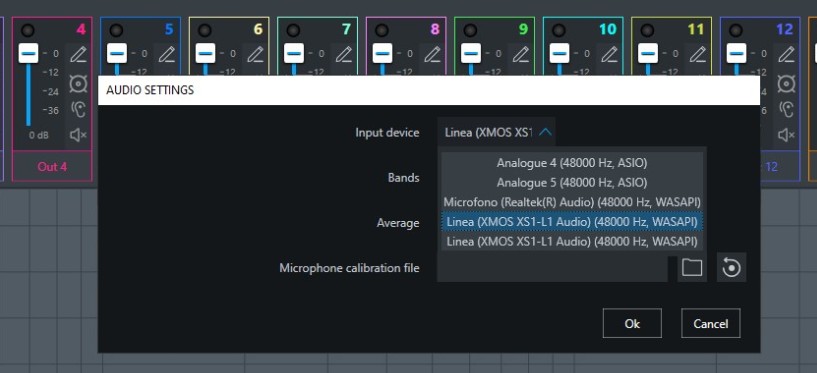The width and height of the screenshot is (817, 373).
Task: Toggle the round indicator atop channel 9
Action: [x=471, y=30]
